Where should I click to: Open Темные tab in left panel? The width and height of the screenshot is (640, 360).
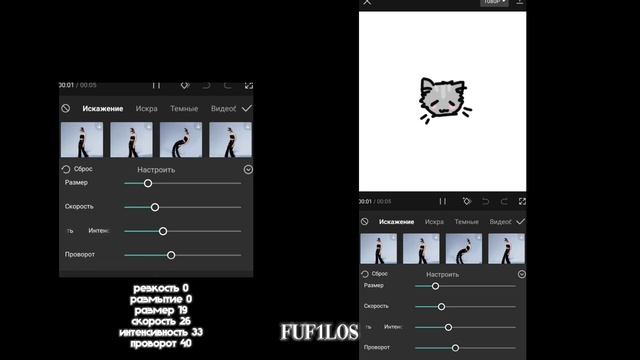tap(184, 109)
